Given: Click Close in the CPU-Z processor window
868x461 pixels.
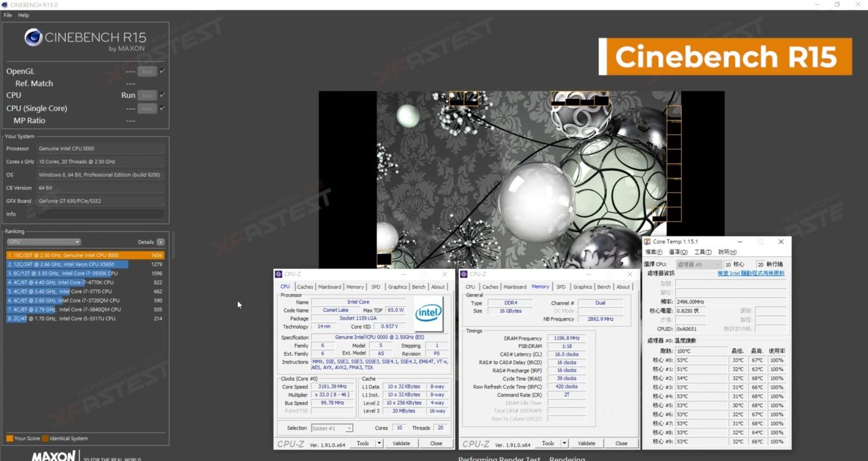Looking at the screenshot, I should pyautogui.click(x=436, y=443).
